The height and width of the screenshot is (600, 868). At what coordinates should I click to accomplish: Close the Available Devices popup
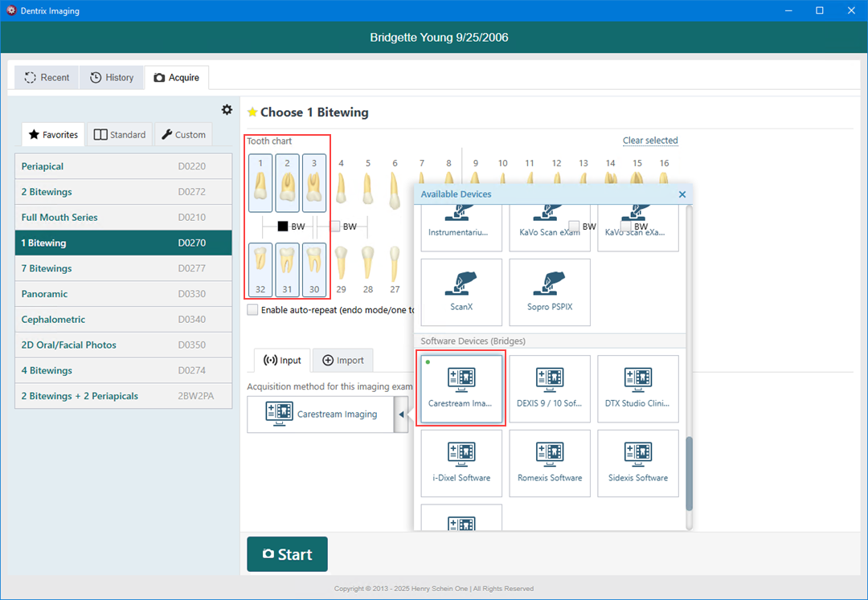(x=682, y=194)
